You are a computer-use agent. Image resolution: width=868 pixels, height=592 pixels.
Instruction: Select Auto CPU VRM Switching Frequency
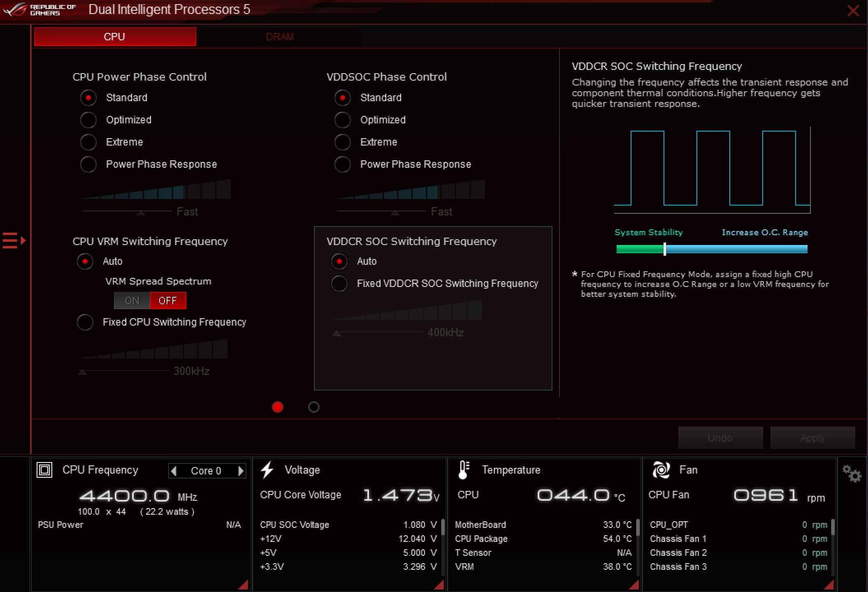coord(85,261)
